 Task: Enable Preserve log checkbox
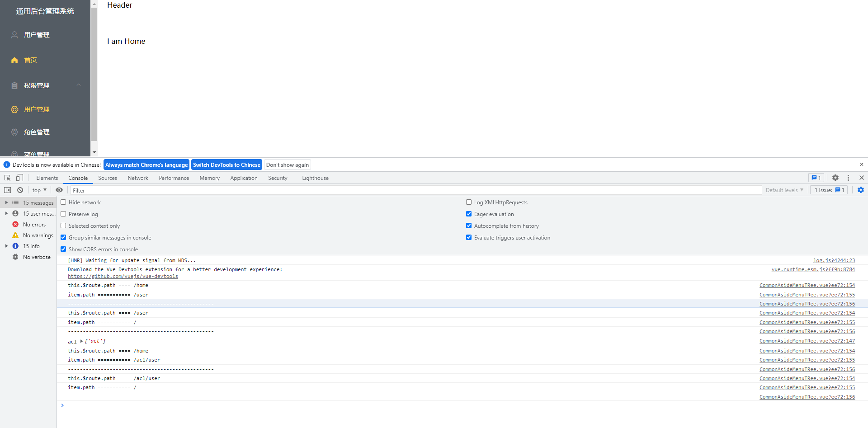pos(63,214)
